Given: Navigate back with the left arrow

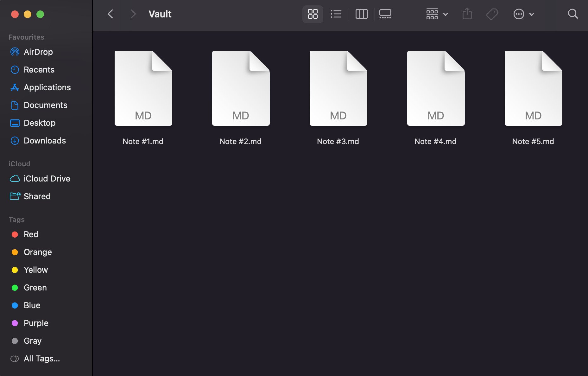Looking at the screenshot, I should click(x=110, y=14).
